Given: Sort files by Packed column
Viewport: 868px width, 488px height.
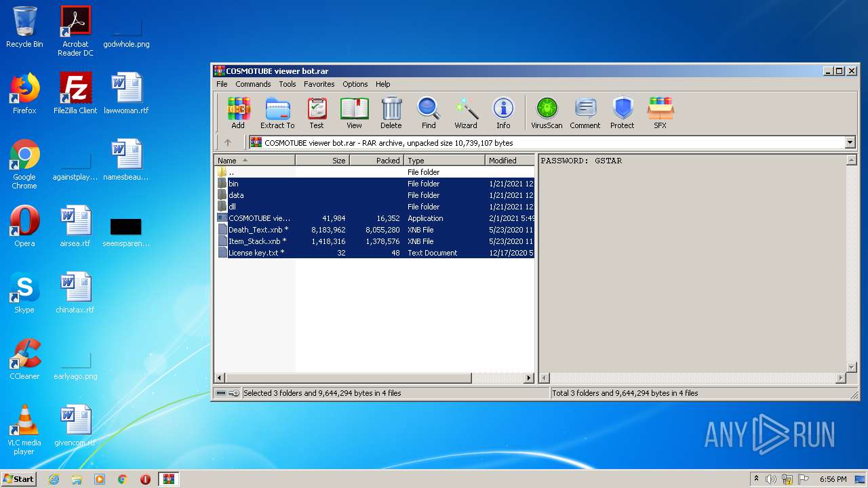Looking at the screenshot, I should [x=376, y=161].
